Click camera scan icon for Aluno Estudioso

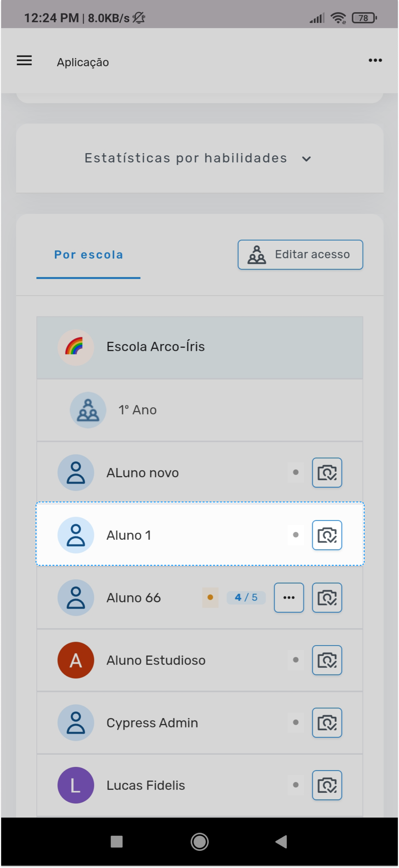point(327,660)
